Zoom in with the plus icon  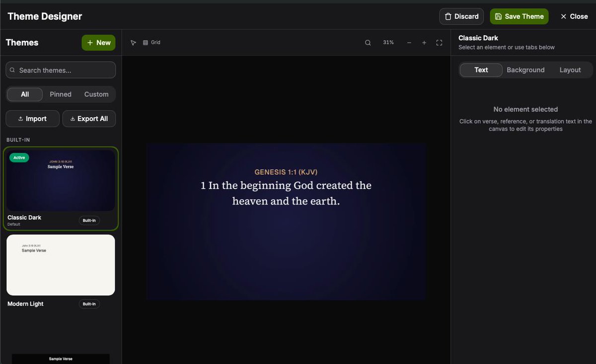click(x=424, y=43)
